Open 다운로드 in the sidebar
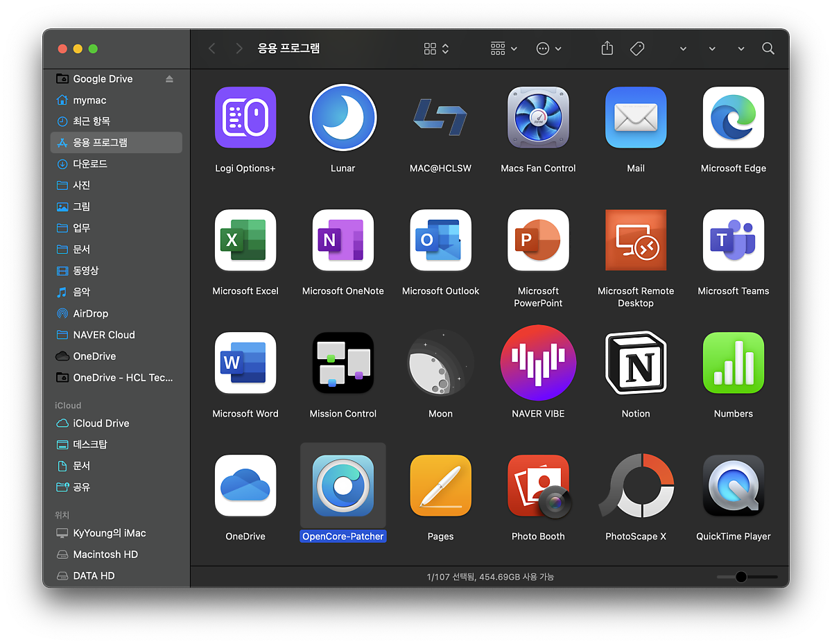Viewport: 832px width, 644px height. (116, 164)
